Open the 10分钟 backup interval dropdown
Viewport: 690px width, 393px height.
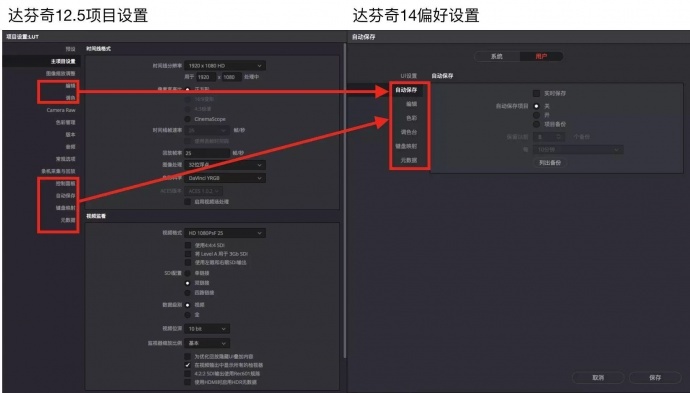(578, 150)
